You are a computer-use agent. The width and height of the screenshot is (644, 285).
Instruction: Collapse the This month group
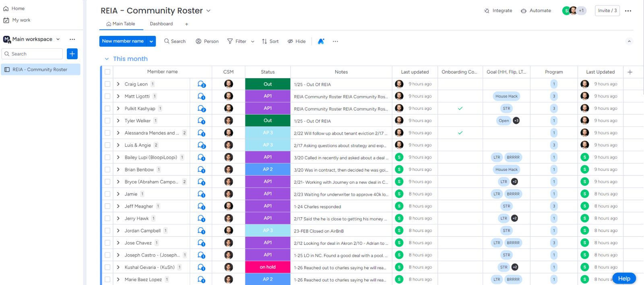pos(107,59)
